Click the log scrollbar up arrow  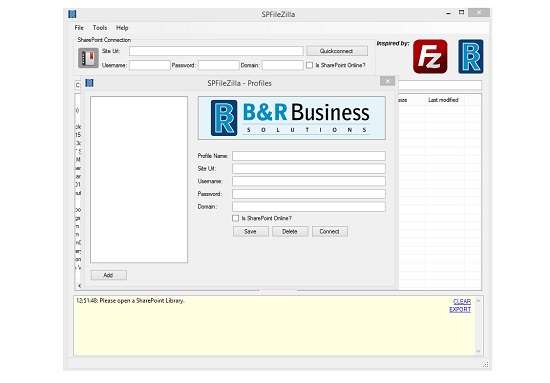coord(478,301)
